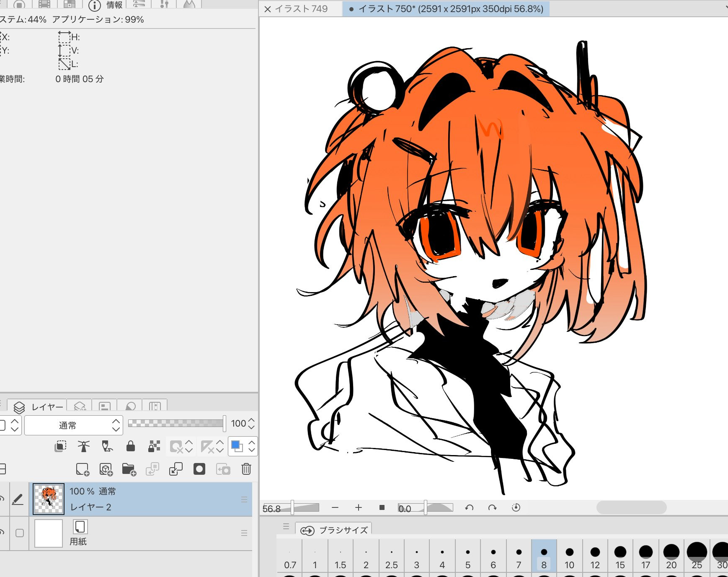Image resolution: width=728 pixels, height=577 pixels.
Task: Click the rotate canvas left icon
Action: coord(469,508)
